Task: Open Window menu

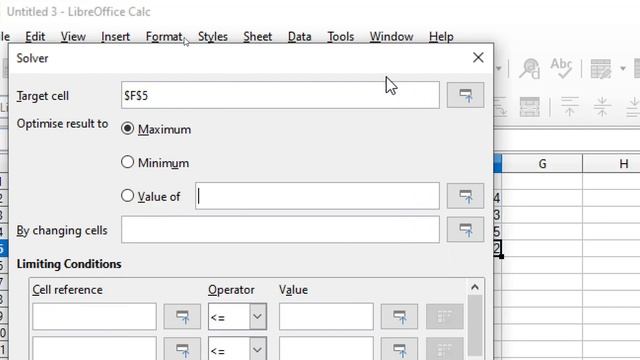Action: [391, 37]
